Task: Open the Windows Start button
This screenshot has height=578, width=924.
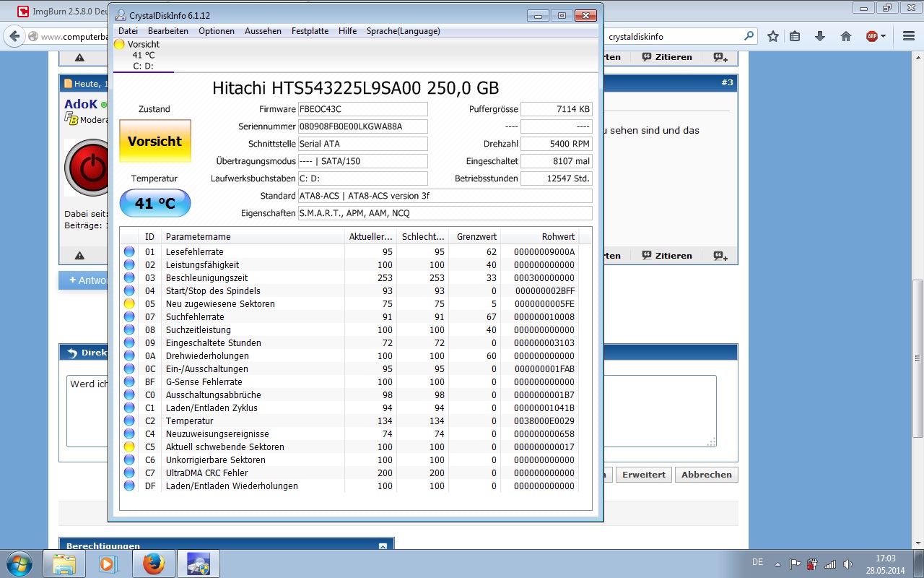Action: tap(18, 563)
